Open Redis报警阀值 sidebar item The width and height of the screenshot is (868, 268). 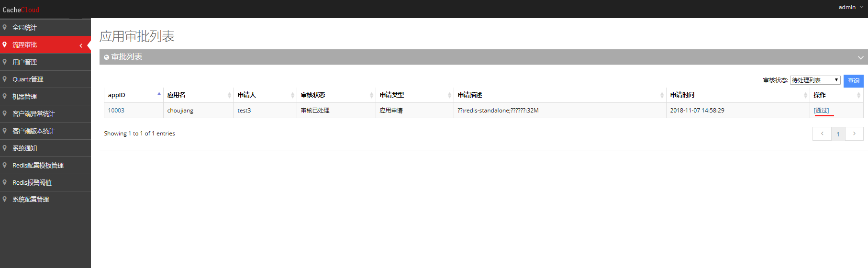click(x=45, y=183)
